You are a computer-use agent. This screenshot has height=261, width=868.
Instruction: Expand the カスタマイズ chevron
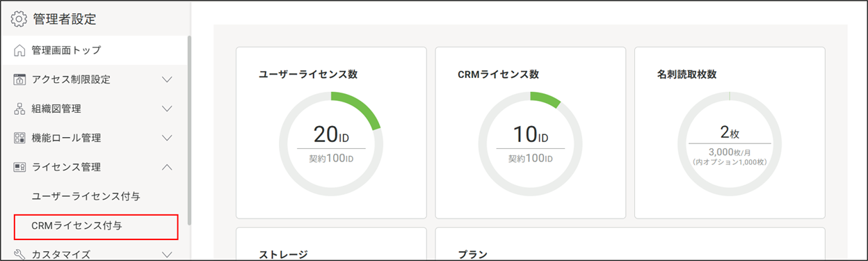[167, 254]
